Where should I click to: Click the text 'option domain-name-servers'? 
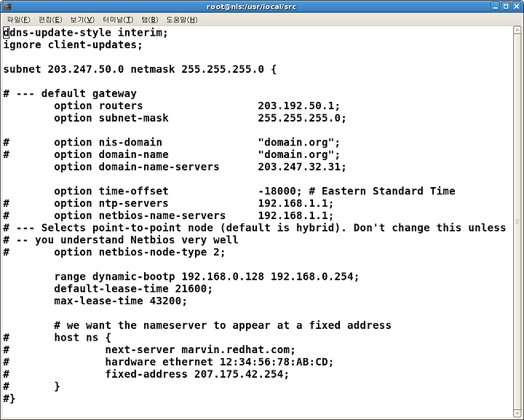[137, 167]
